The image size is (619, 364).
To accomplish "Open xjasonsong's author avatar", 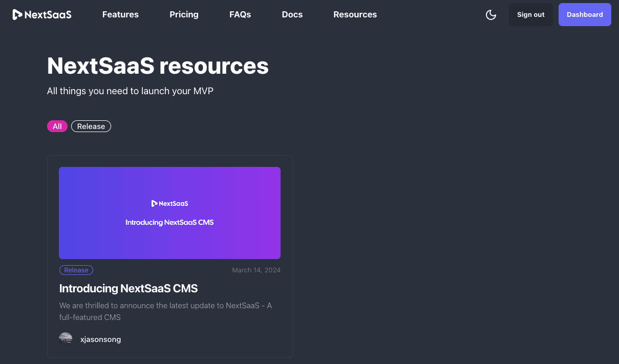I will [66, 338].
